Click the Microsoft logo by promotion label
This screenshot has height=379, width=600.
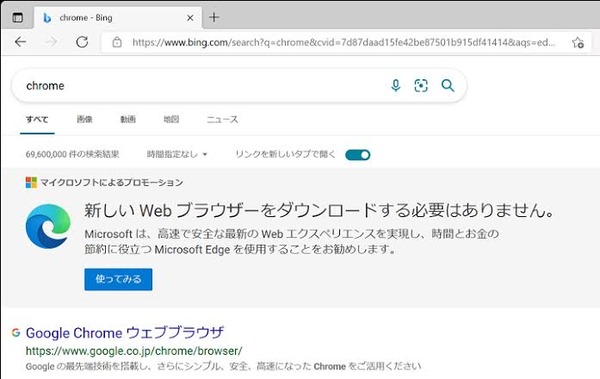pyautogui.click(x=31, y=182)
